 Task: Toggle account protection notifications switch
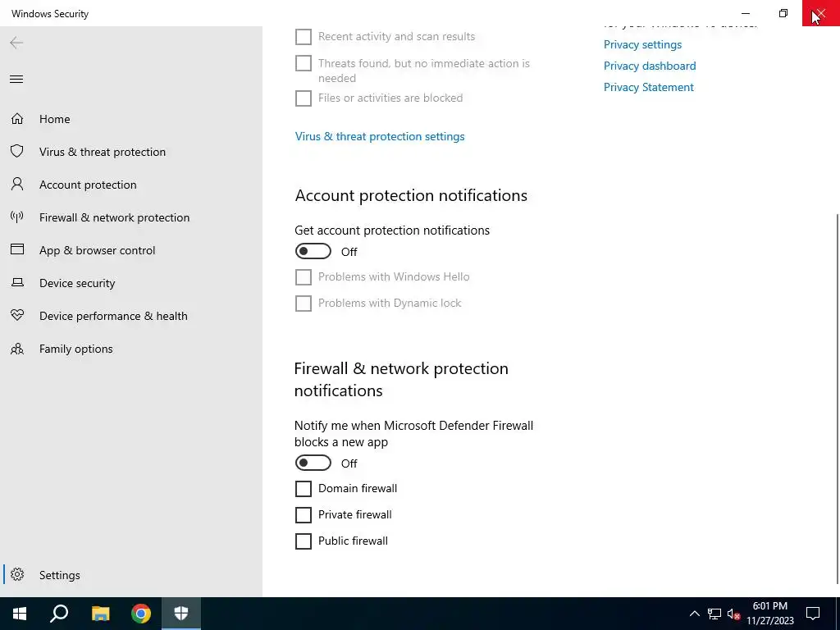point(313,251)
